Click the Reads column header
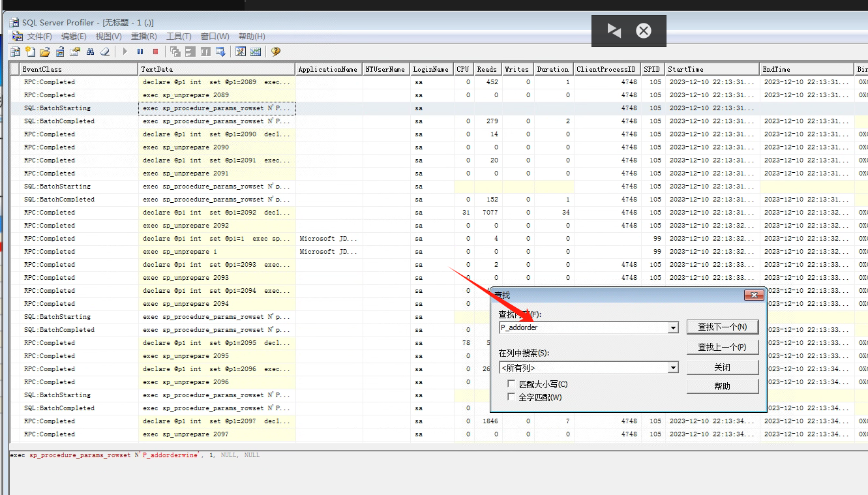The height and width of the screenshot is (495, 868). (487, 69)
